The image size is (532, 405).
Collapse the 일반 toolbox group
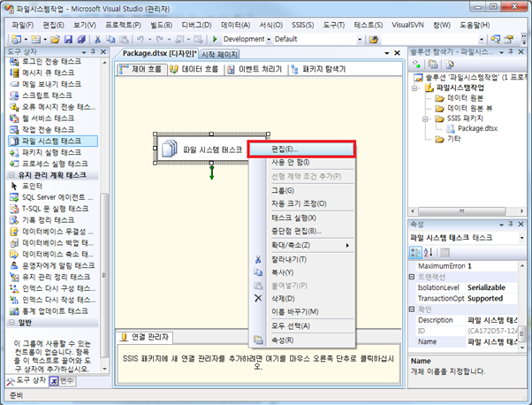coord(11,323)
